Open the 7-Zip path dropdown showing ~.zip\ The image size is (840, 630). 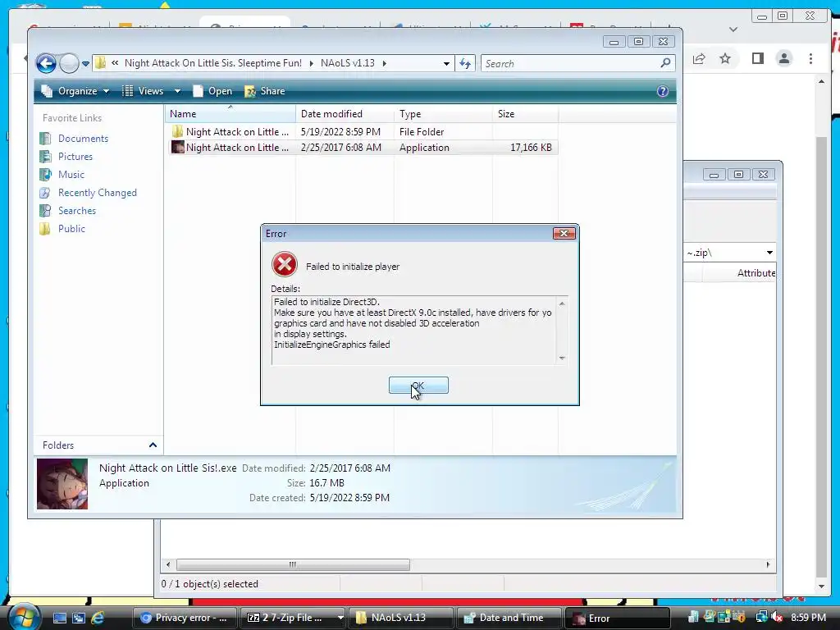coord(769,253)
